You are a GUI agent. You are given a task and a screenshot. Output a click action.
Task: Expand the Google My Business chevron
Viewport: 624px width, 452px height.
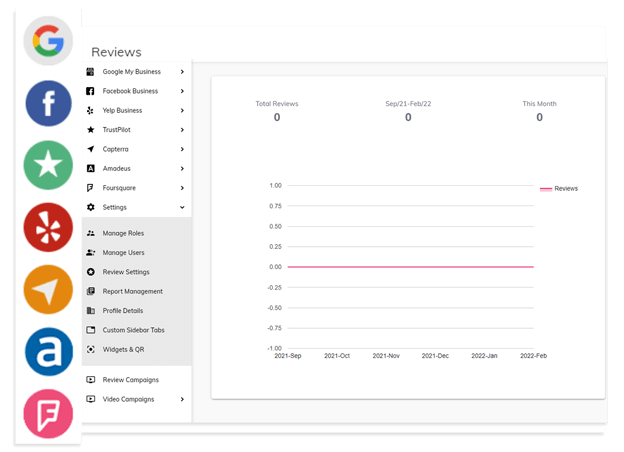coord(182,72)
